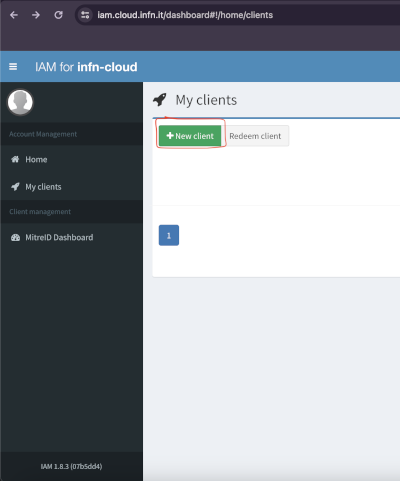
Task: Select the URL iam.cloud.infn.it in the address bar
Action: (x=185, y=15)
